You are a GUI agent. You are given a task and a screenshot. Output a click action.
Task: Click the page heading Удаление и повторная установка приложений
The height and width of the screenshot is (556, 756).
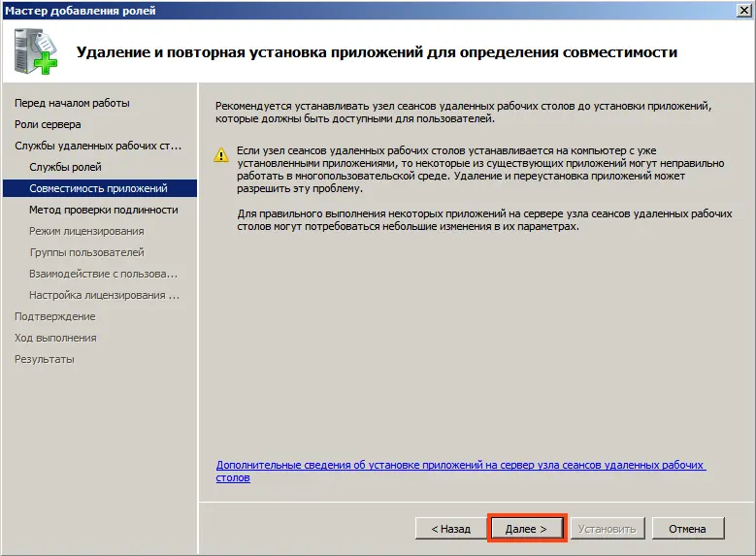coord(377,52)
